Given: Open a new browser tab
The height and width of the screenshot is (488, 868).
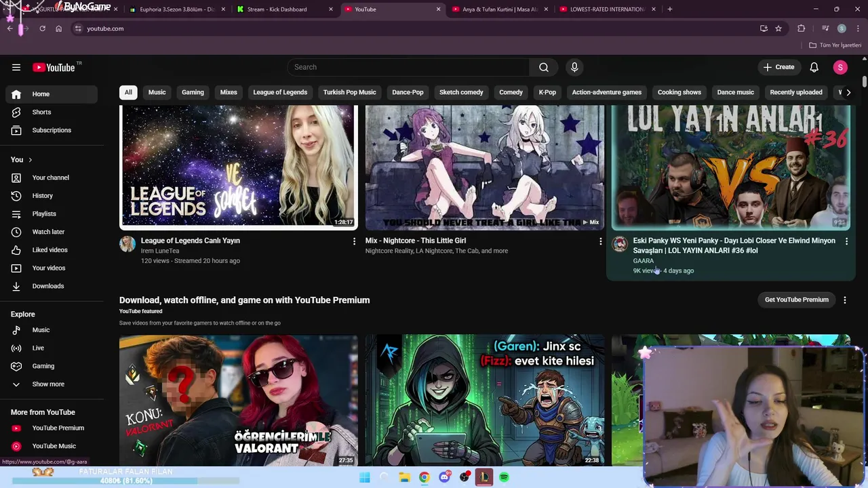Looking at the screenshot, I should click(x=670, y=9).
